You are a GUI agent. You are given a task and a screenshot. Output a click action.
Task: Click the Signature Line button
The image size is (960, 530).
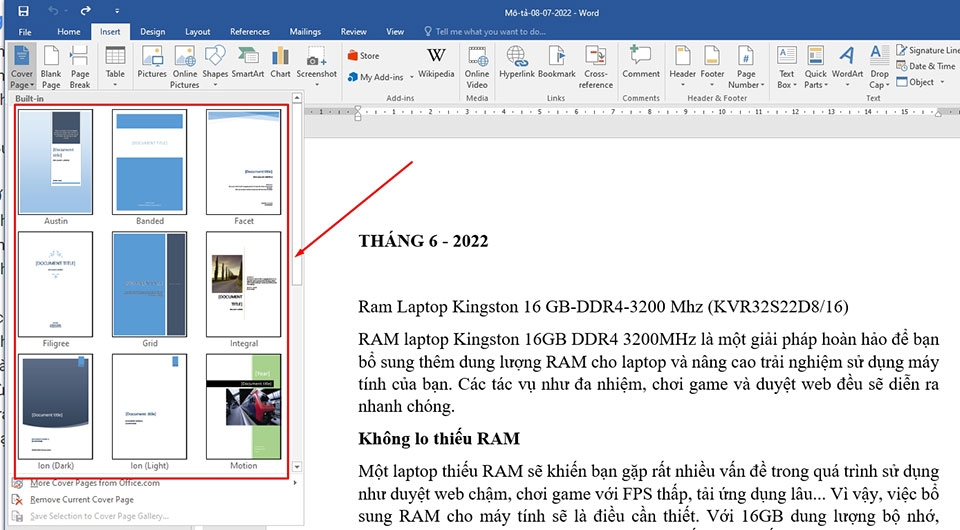pos(927,50)
